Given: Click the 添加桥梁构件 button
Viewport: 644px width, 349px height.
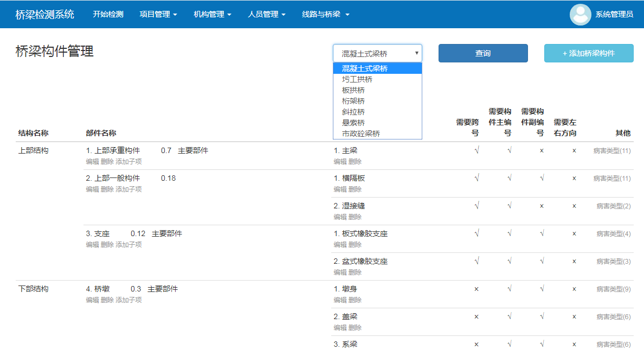Looking at the screenshot, I should coord(589,53).
